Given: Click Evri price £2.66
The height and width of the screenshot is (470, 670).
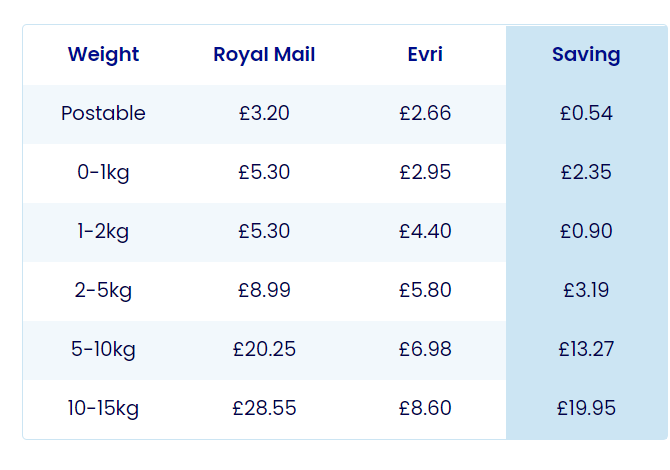Looking at the screenshot, I should pyautogui.click(x=425, y=113).
